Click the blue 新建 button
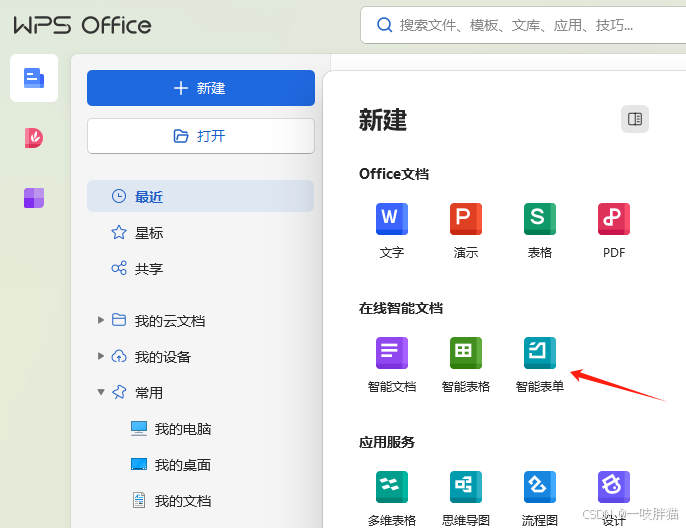This screenshot has width=686, height=528. point(201,88)
